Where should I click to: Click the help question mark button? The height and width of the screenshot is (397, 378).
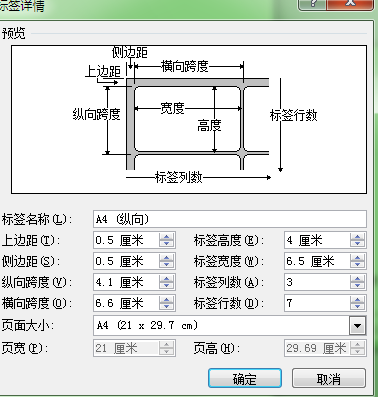[x=313, y=4]
